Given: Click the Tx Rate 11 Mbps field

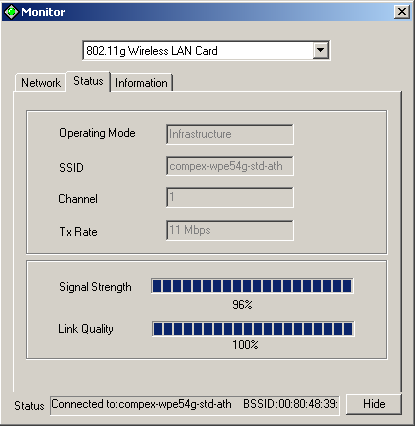Looking at the screenshot, I should tap(230, 230).
